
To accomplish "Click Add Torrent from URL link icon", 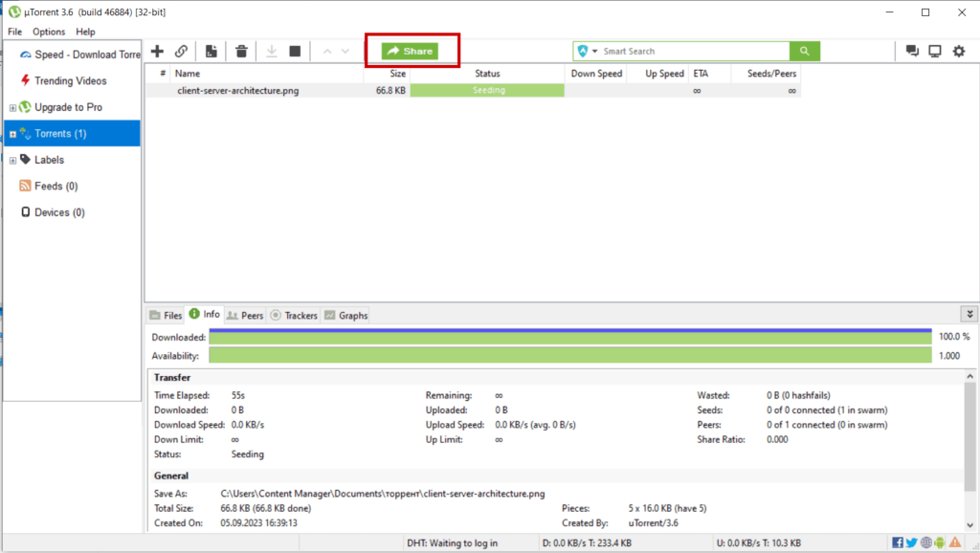I will (181, 51).
